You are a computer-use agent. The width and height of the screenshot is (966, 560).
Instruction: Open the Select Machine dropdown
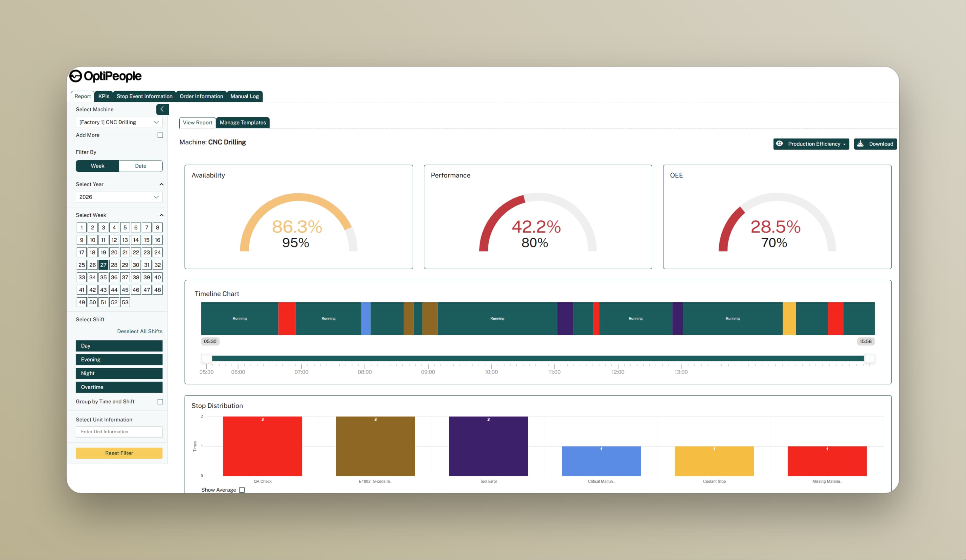[x=119, y=122]
